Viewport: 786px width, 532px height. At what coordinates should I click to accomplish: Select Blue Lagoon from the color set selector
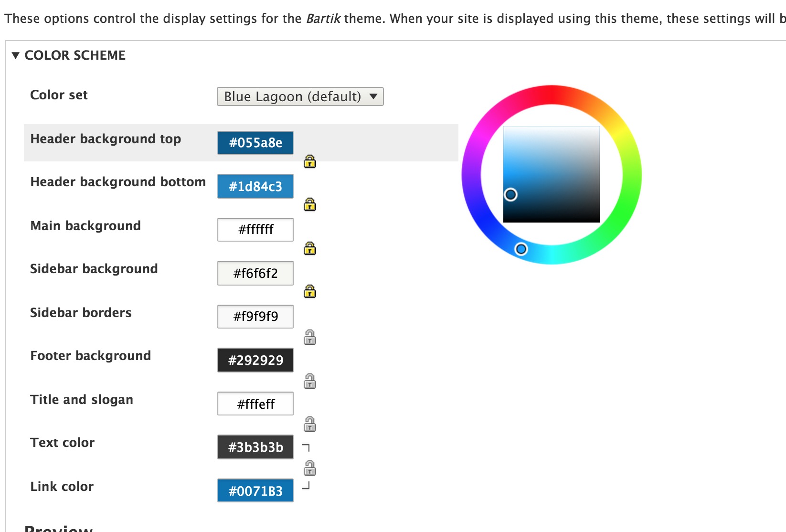pyautogui.click(x=299, y=96)
